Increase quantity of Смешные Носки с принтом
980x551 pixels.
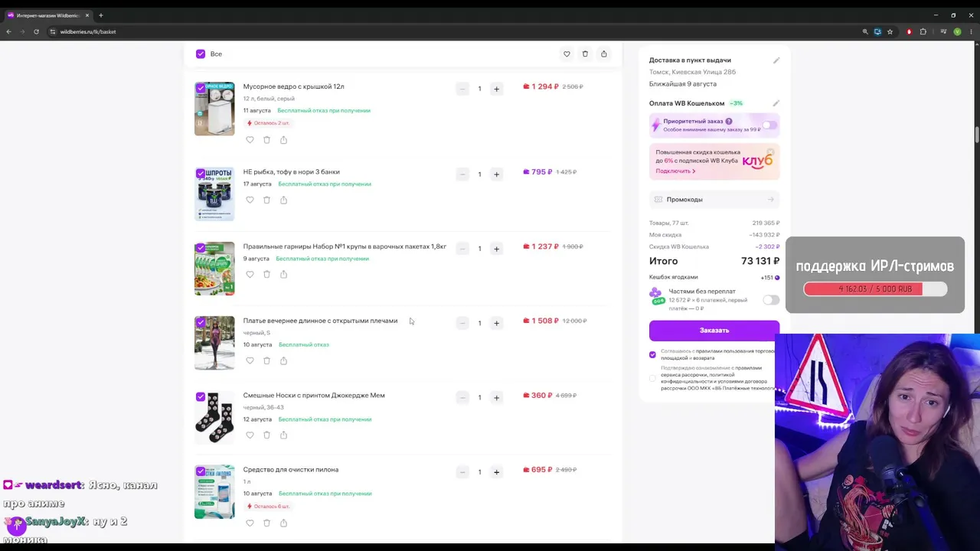496,397
